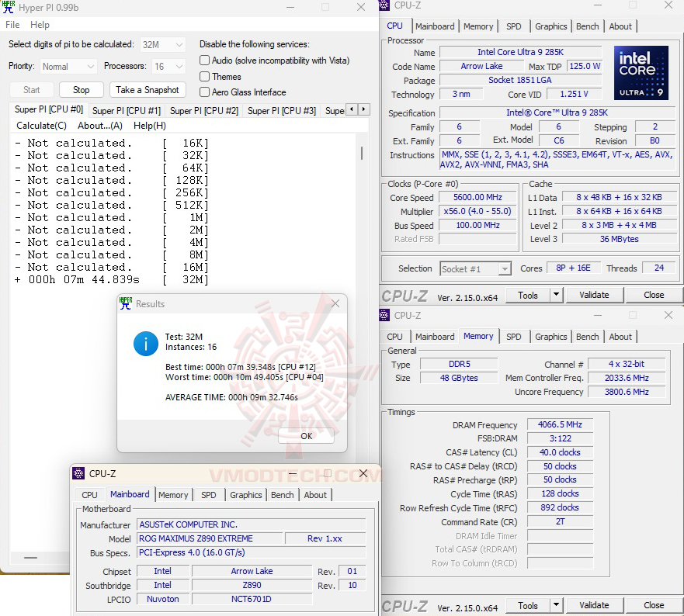Open the digits of pi 32M dropdown

pos(163,44)
